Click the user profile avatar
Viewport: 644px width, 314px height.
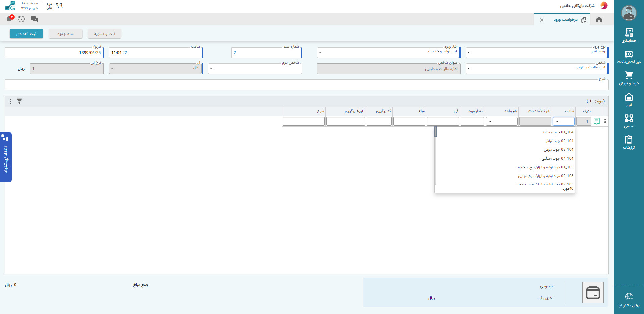(x=629, y=13)
